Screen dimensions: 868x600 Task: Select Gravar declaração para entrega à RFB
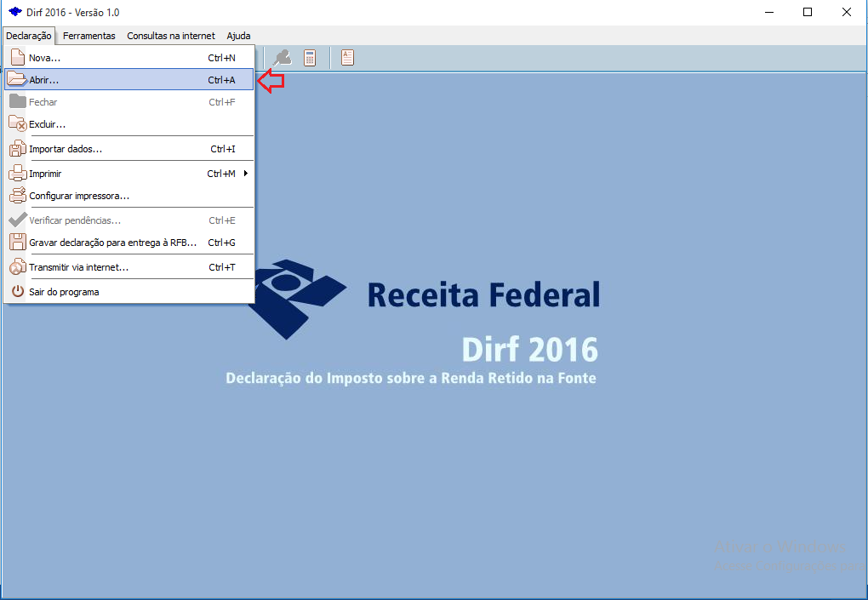pyautogui.click(x=128, y=243)
